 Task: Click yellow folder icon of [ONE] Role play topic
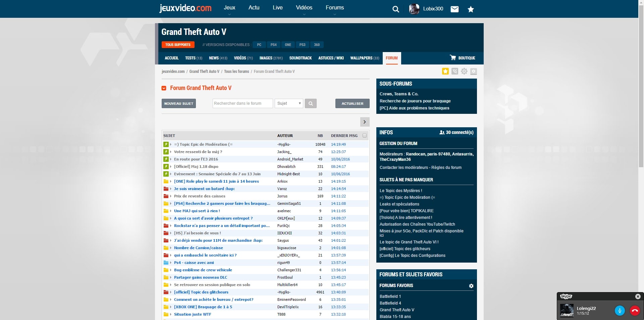(x=166, y=181)
